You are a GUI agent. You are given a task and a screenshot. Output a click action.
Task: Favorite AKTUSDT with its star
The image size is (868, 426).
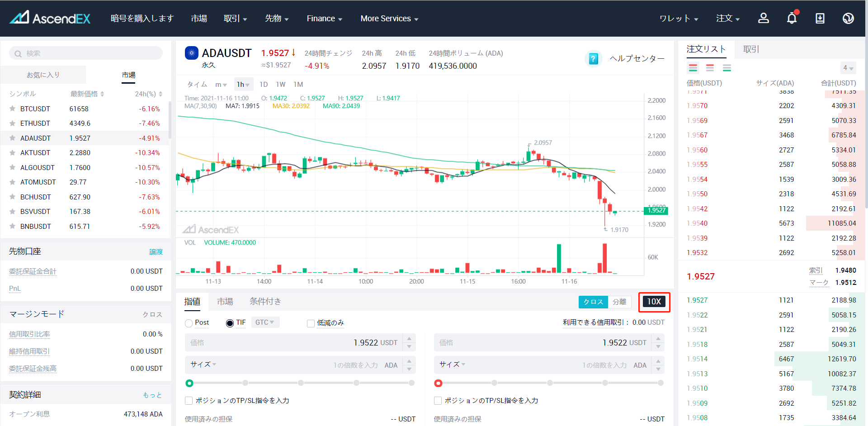(13, 152)
